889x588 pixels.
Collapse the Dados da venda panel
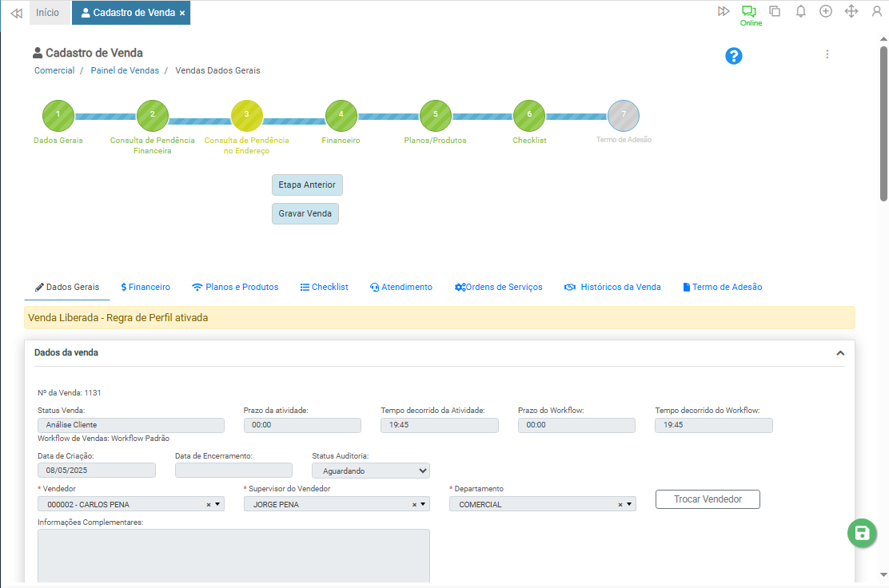coord(840,353)
